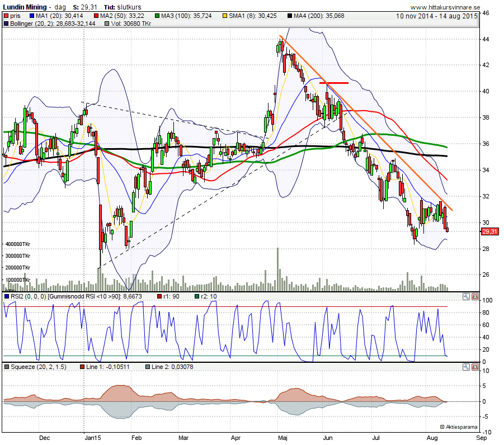
Task: Click the 200000TKr volume axis label
Action: click(x=18, y=268)
